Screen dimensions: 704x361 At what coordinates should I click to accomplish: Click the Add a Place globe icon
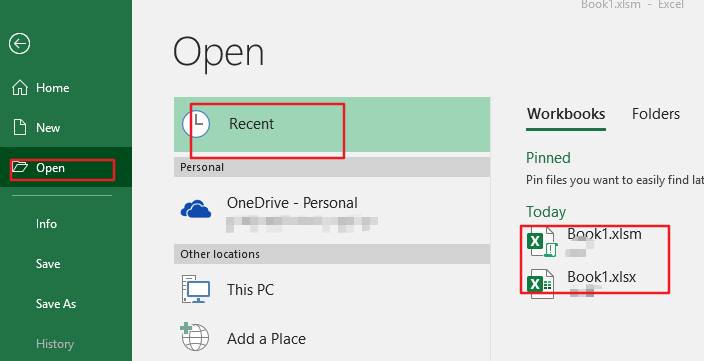tap(195, 336)
